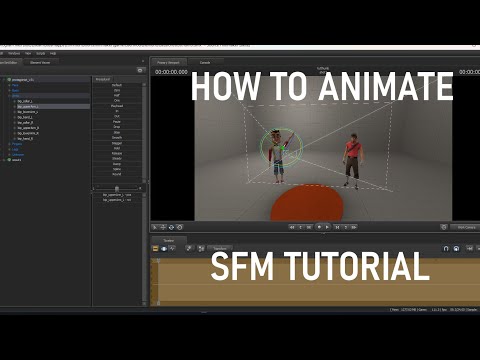The height and width of the screenshot is (360, 480).
Task: Select bip_collar_L bone
Action: pyautogui.click(x=25, y=101)
